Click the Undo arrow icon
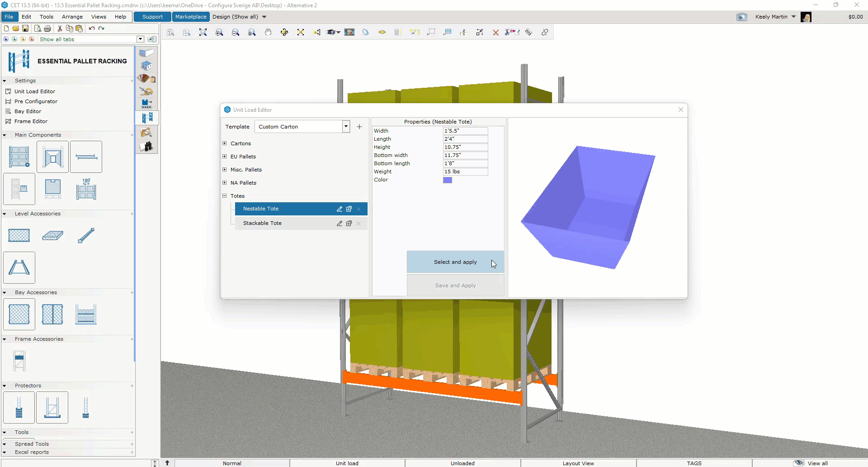The height and width of the screenshot is (467, 868). pos(92,28)
